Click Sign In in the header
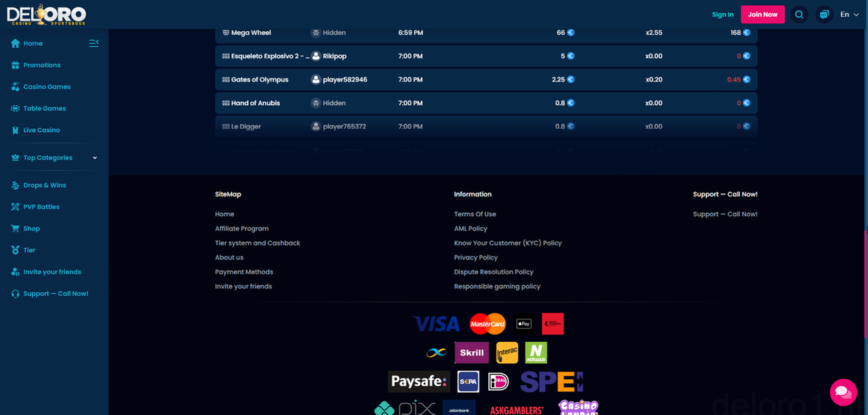The image size is (868, 415). pyautogui.click(x=723, y=14)
